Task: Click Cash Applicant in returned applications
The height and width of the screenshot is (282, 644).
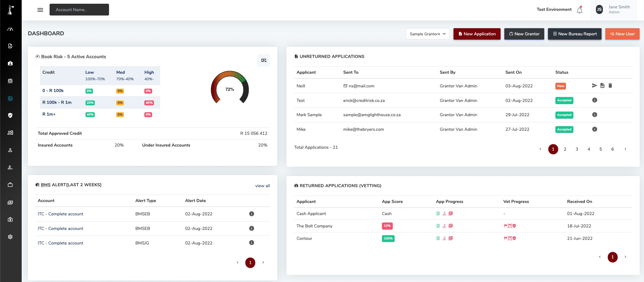Action: click(311, 214)
